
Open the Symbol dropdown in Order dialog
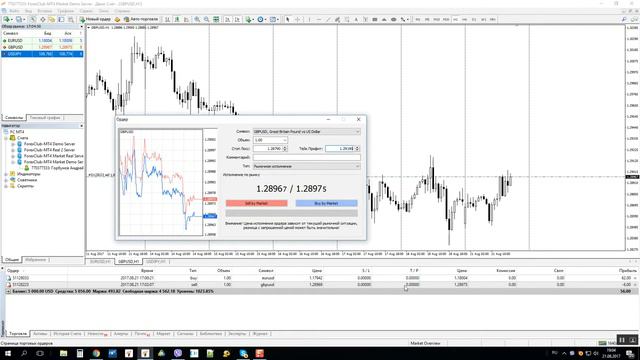307,131
